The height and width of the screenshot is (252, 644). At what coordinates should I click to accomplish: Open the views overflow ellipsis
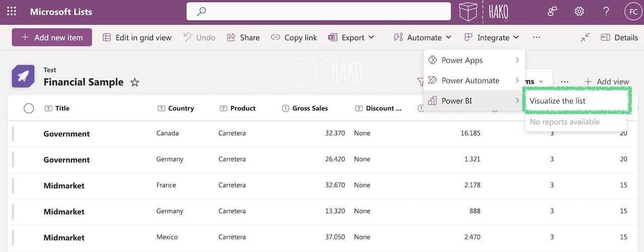[565, 81]
